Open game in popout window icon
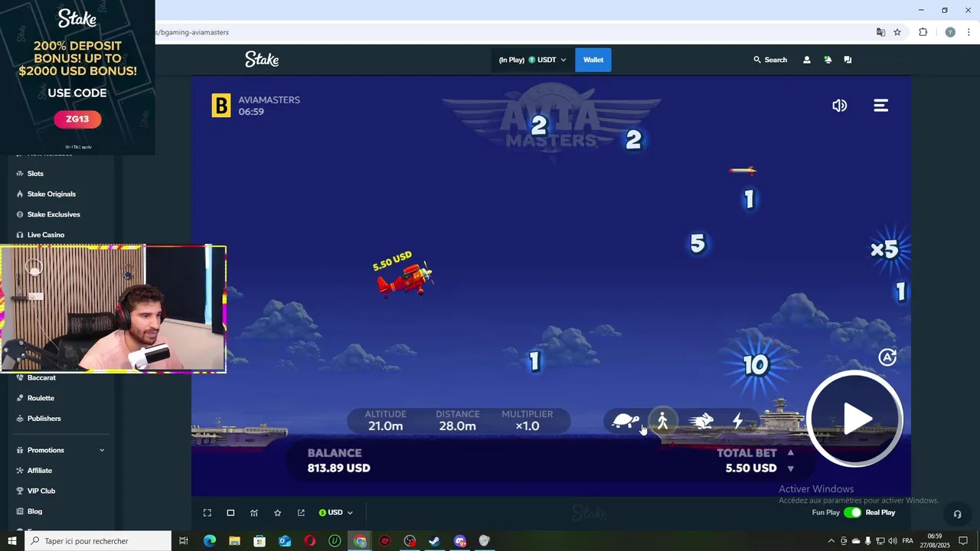This screenshot has width=980, height=551. [301, 513]
